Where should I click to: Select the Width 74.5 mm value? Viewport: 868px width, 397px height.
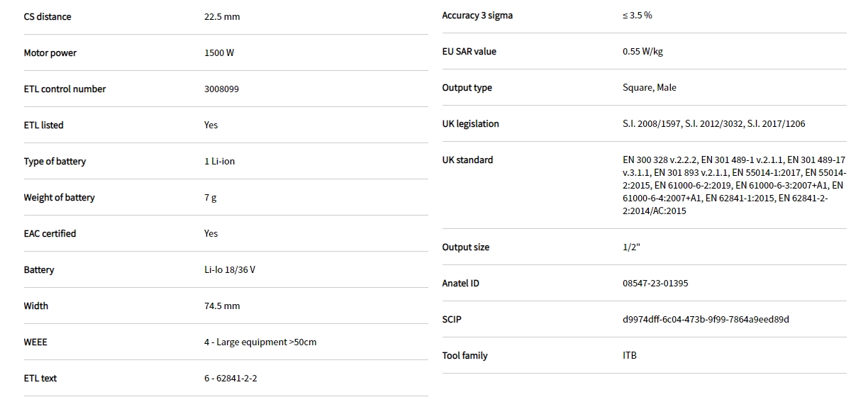pyautogui.click(x=222, y=306)
